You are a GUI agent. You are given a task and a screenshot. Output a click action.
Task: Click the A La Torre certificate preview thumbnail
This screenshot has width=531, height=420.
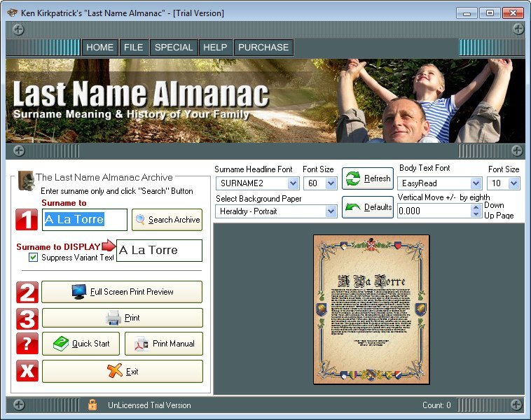click(x=371, y=309)
